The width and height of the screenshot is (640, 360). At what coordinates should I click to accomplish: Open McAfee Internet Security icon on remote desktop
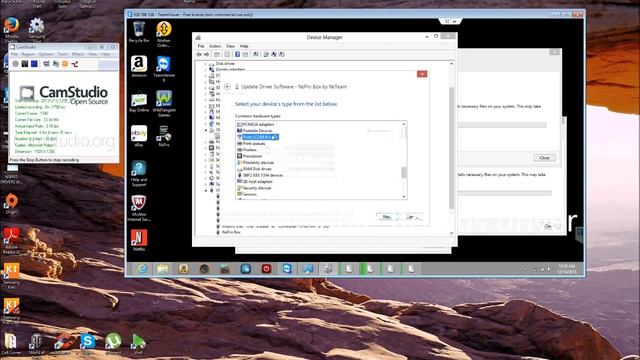[139, 208]
